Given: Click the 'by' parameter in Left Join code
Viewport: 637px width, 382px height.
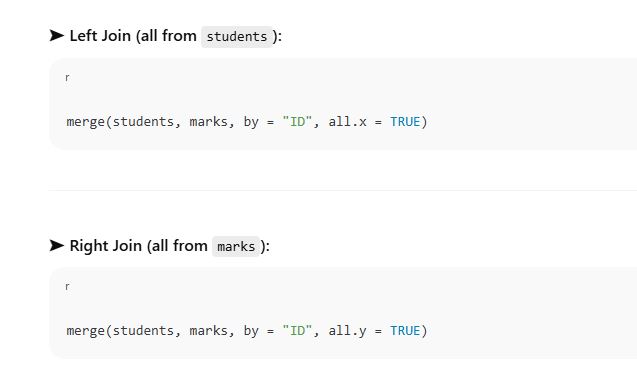Looking at the screenshot, I should (x=251, y=122).
